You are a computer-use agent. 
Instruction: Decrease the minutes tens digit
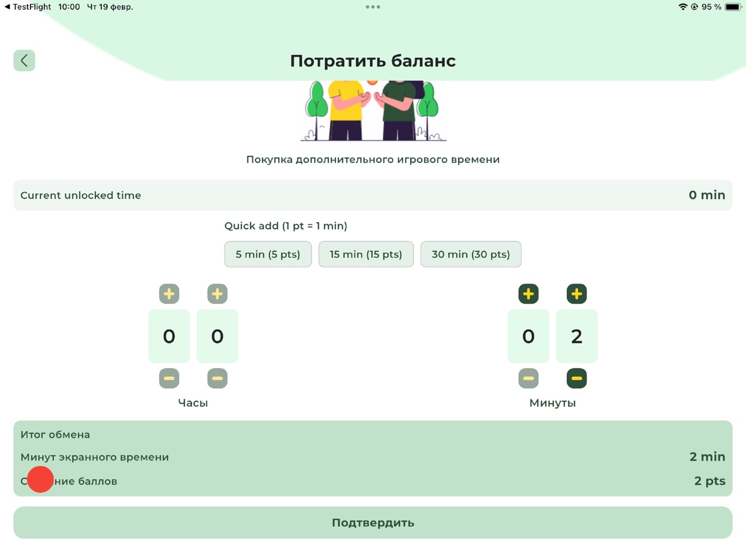click(x=529, y=378)
